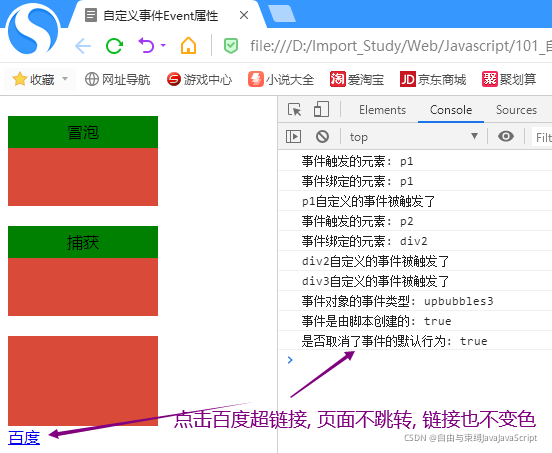
Task: Click the 收藏 favorites star
Action: pos(19,79)
